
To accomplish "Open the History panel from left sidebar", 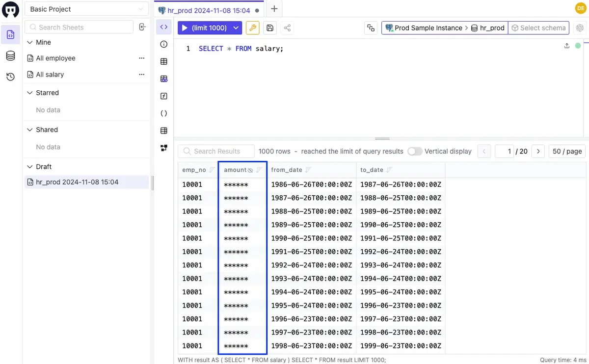I will coord(10,77).
